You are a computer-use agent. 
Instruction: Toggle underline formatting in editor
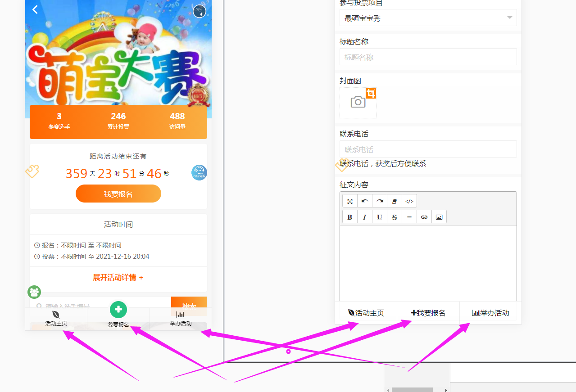[x=380, y=217]
